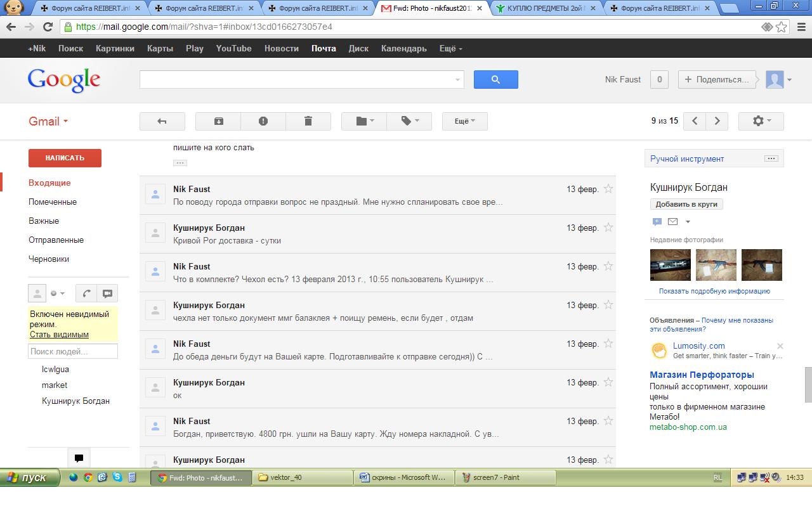The height and width of the screenshot is (523, 812).
Task: Close the Lumosity ad with the X
Action: (x=780, y=346)
